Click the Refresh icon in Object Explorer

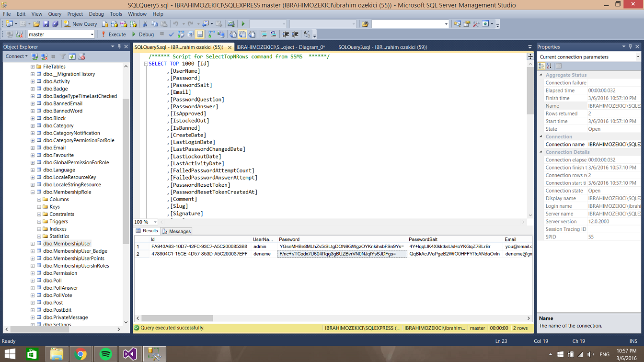click(72, 57)
